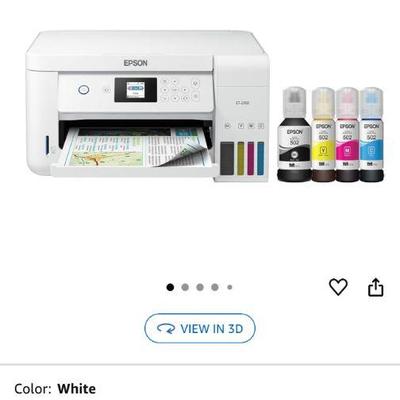Click the printer's ink tank windows

[242, 158]
